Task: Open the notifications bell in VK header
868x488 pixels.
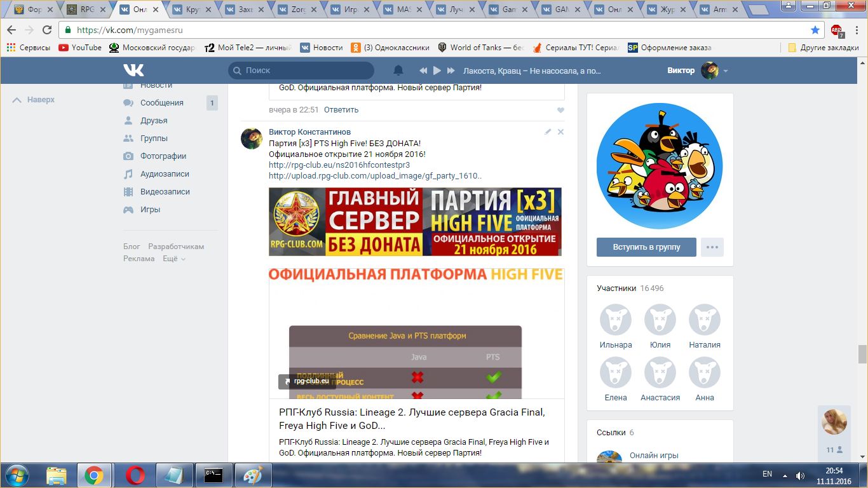Action: 398,71
